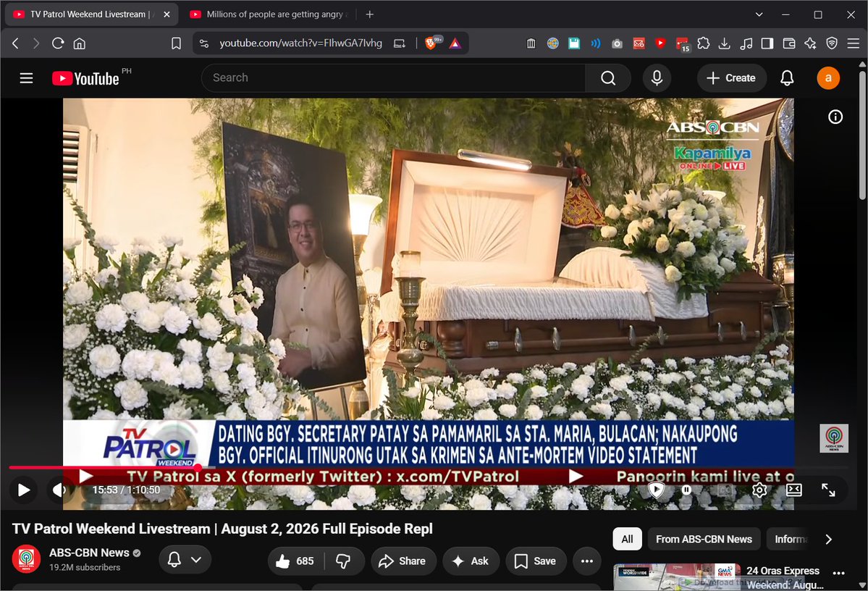Go to browser home page
Image resolution: width=868 pixels, height=591 pixels.
(79, 43)
